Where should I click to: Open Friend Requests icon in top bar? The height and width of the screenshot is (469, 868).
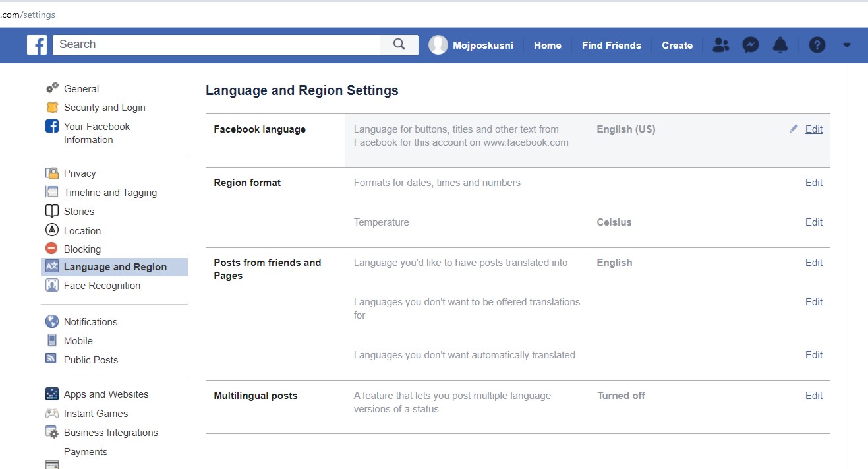pos(721,45)
